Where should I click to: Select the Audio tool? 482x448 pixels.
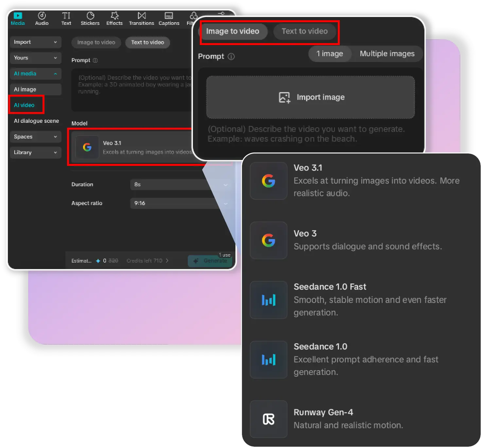click(x=41, y=18)
